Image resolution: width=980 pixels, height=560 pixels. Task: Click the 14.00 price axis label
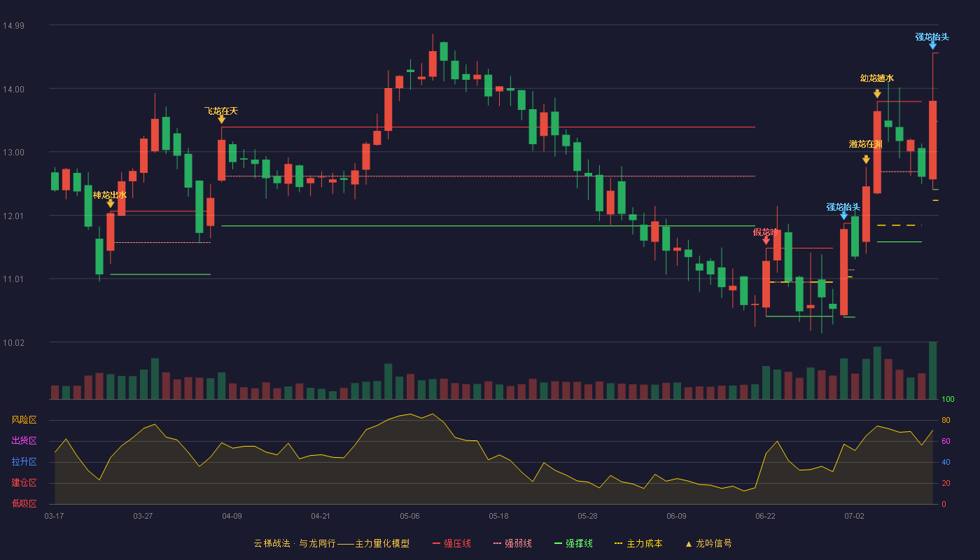[x=13, y=89]
